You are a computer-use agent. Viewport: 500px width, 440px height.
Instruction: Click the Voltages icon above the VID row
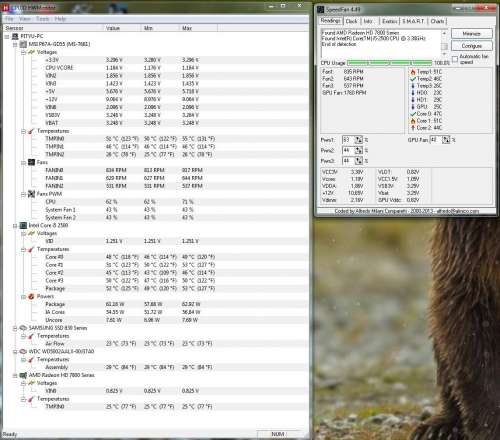31,233
